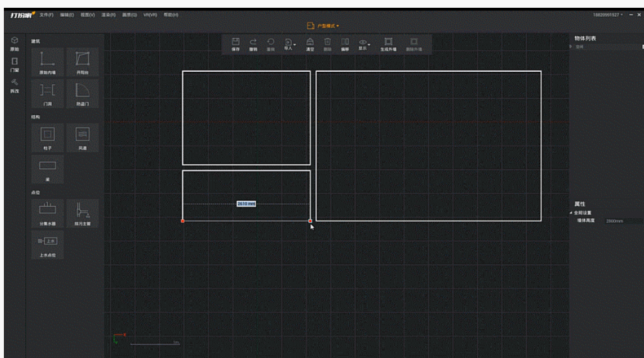Image resolution: width=644 pixels, height=358 pixels.
Task: Open the VR(VR) menu
Action: pyautogui.click(x=150, y=15)
